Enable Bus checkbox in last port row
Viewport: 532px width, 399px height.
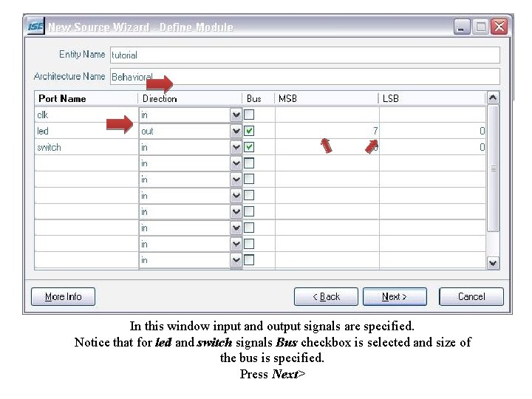pos(249,260)
